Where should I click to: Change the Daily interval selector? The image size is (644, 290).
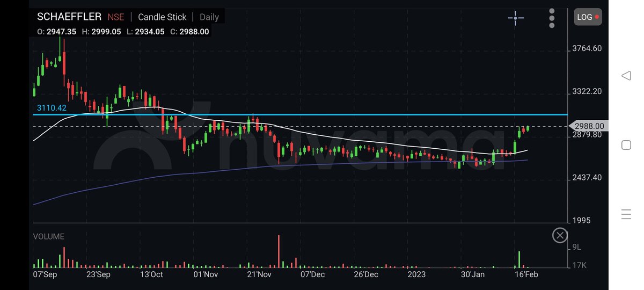click(x=209, y=17)
